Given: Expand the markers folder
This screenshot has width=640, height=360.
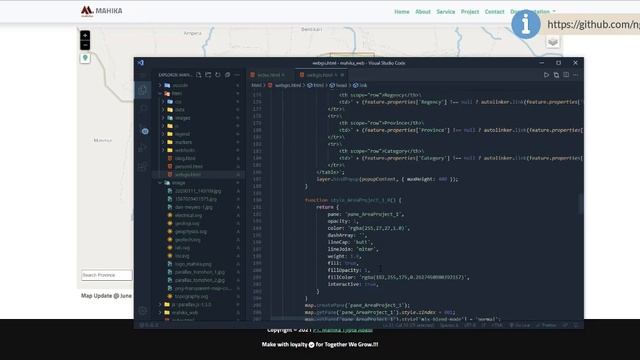Looking at the screenshot, I should [183, 142].
